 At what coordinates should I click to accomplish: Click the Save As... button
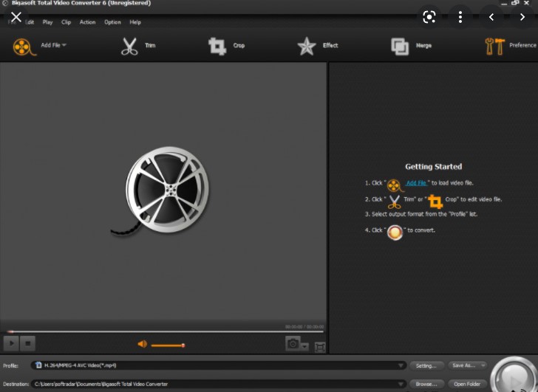[467, 365]
